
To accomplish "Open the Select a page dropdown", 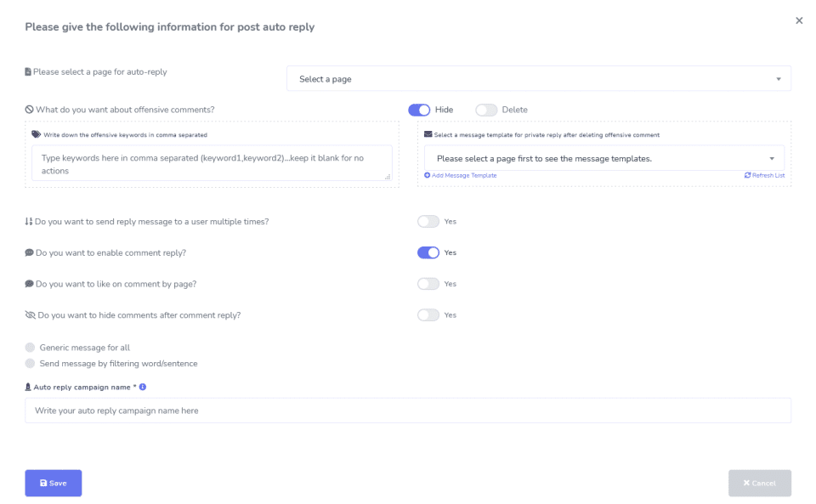I will coord(538,79).
